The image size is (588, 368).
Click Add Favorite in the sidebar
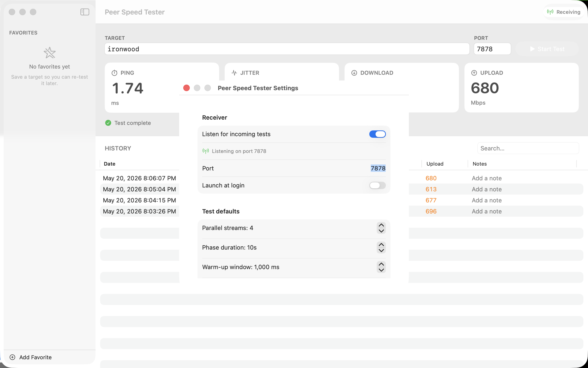pos(31,357)
